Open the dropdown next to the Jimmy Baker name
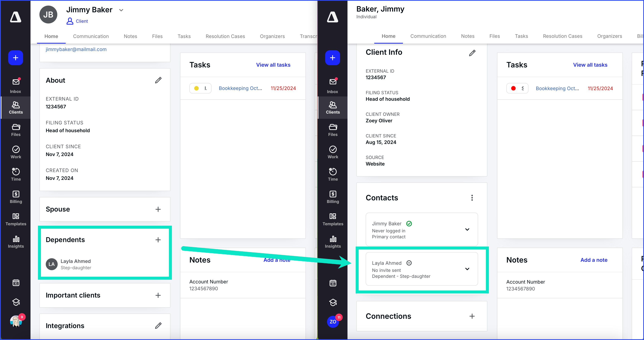 point(121,10)
